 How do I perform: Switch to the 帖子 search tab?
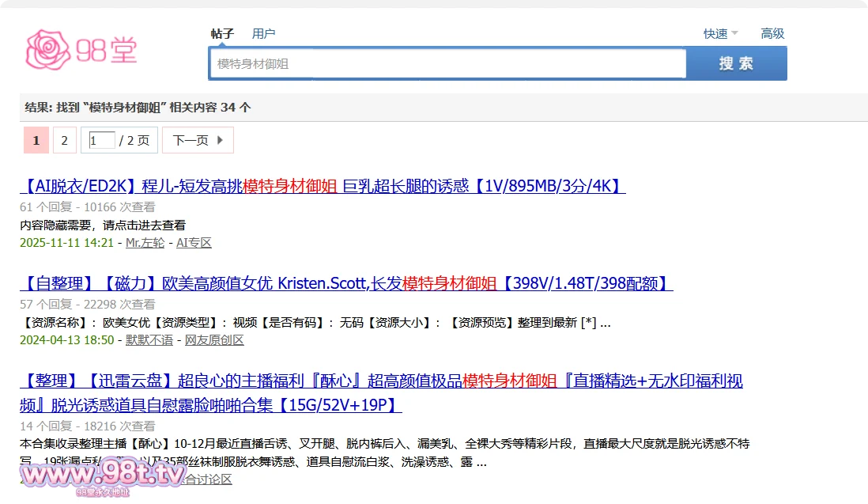(222, 34)
